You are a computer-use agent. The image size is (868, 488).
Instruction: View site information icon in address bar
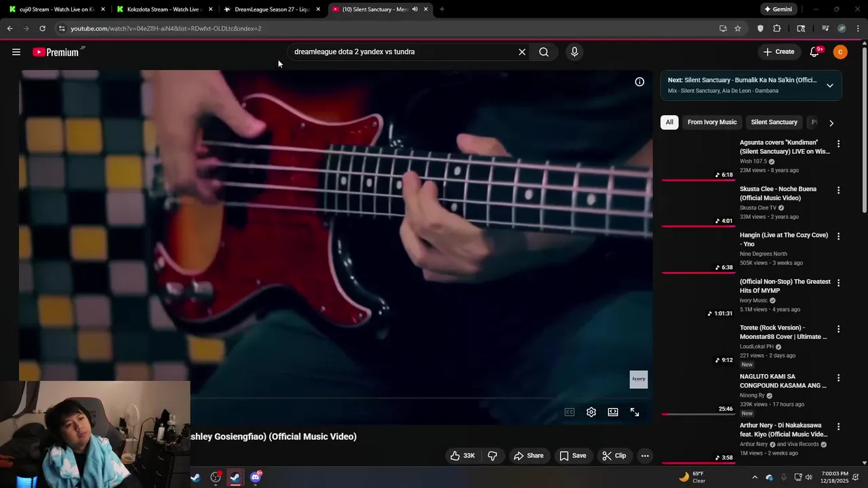point(62,28)
